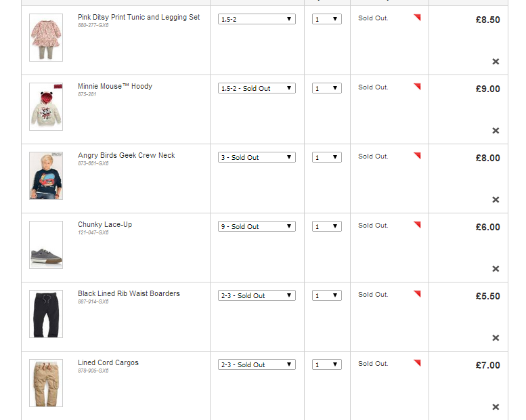
Task: Open quantity dropdown for Lined Cord Cargos
Action: (x=327, y=364)
